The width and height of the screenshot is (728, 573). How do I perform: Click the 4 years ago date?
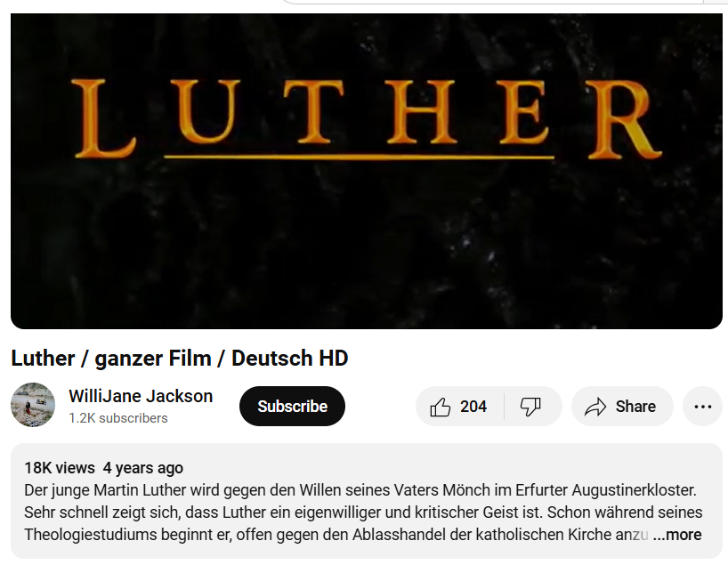pos(143,468)
